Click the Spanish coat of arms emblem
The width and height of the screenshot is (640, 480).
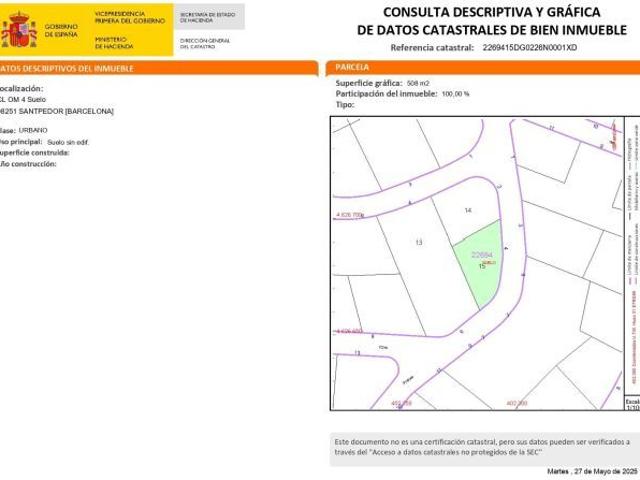pos(19,30)
